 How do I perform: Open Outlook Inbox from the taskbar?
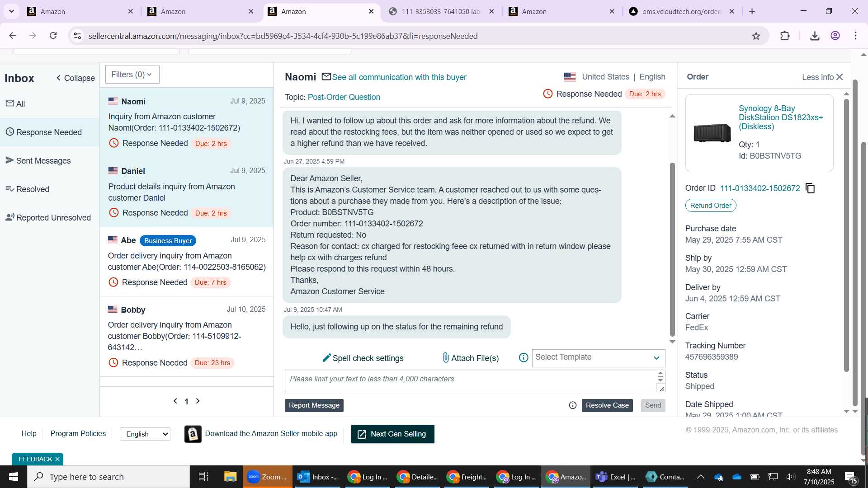click(x=317, y=477)
